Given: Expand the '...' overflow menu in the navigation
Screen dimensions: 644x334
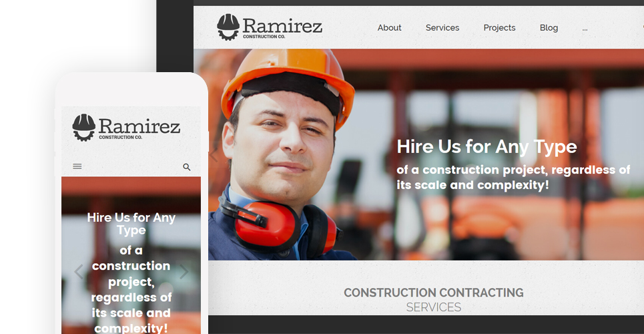Looking at the screenshot, I should pyautogui.click(x=585, y=28).
